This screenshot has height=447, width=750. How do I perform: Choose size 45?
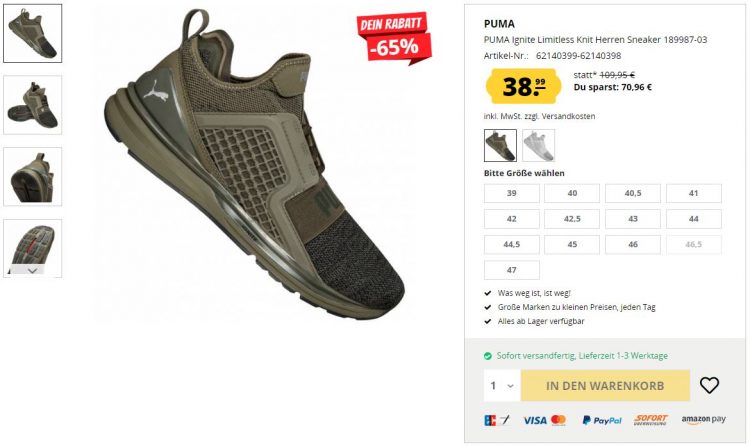(x=572, y=244)
